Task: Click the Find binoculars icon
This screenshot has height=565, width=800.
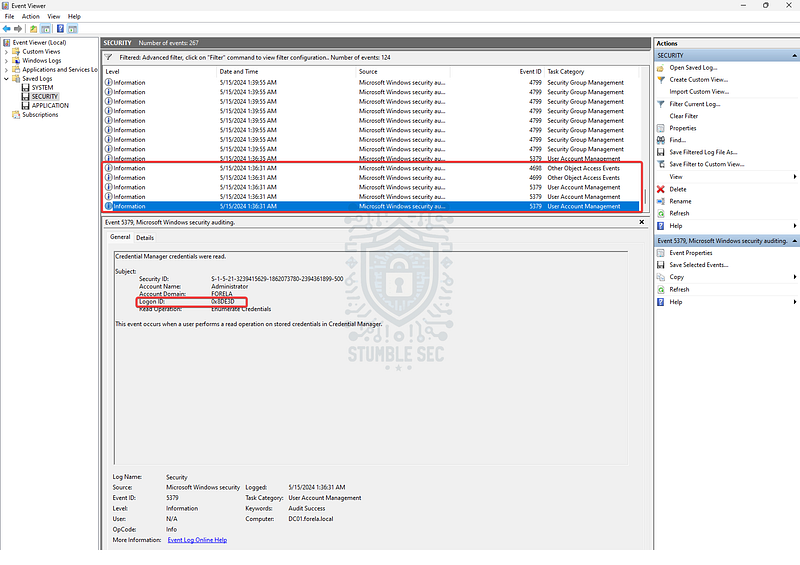Action: pyautogui.click(x=661, y=140)
